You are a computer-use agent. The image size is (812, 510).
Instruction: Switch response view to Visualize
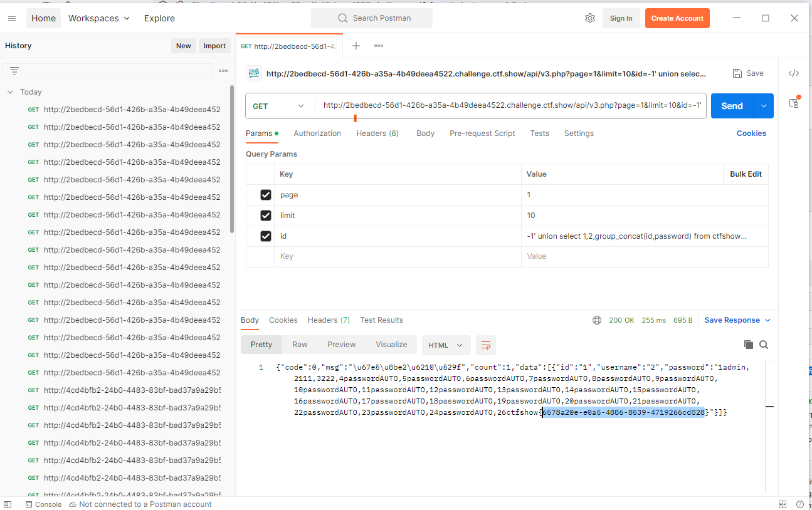coord(391,345)
